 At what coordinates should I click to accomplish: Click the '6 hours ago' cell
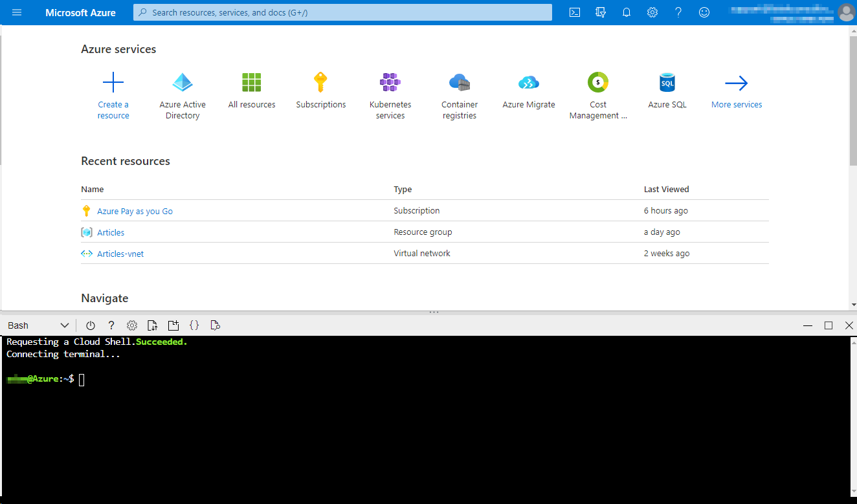666,211
